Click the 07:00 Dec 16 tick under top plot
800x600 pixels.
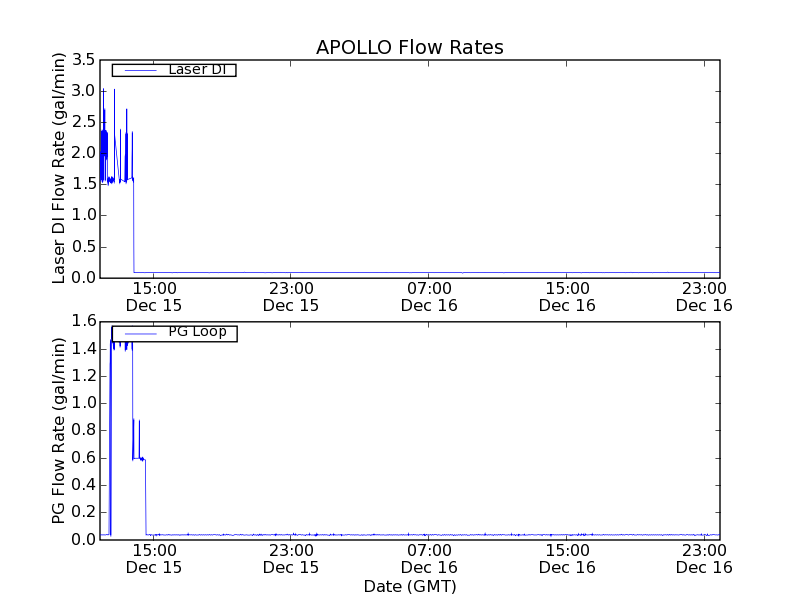[x=428, y=296]
